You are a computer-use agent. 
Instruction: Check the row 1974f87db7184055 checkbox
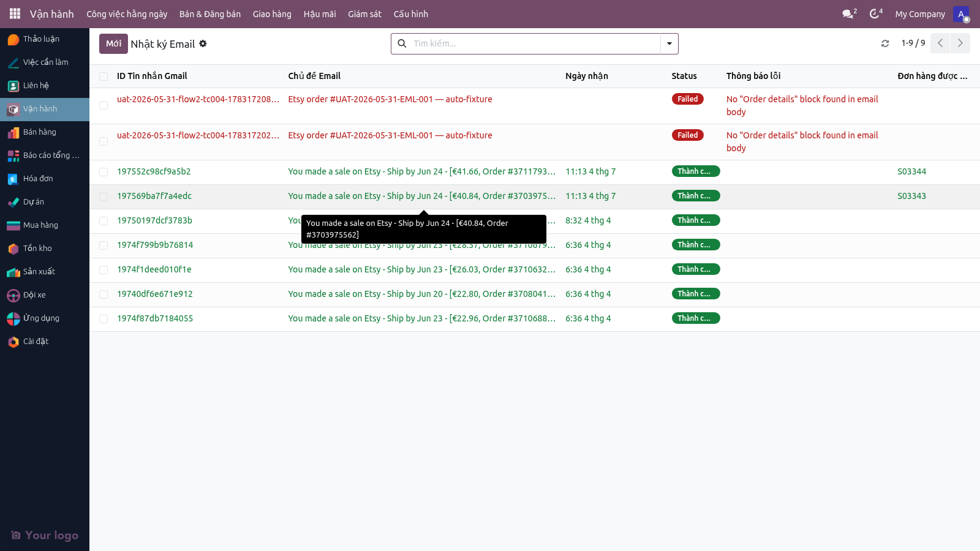(x=104, y=319)
